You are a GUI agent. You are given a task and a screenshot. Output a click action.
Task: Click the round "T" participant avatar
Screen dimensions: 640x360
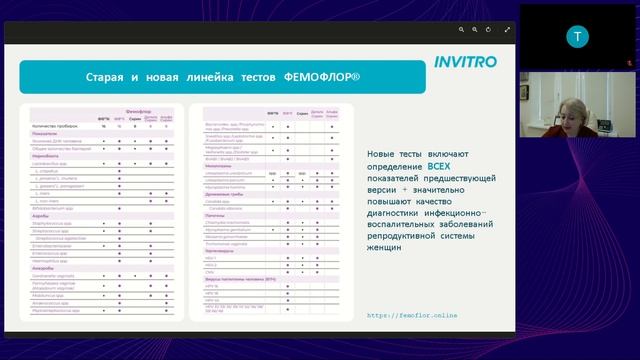coord(577,37)
